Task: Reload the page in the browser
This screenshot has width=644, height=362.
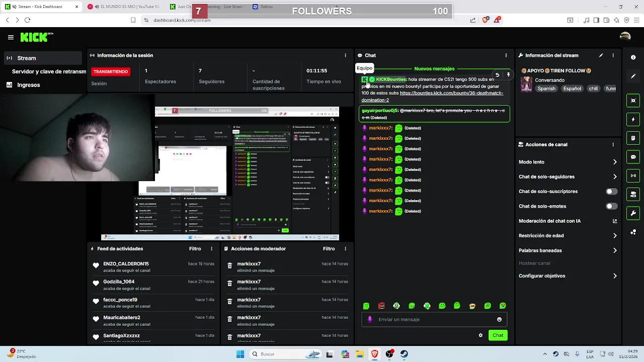Action: click(27, 20)
